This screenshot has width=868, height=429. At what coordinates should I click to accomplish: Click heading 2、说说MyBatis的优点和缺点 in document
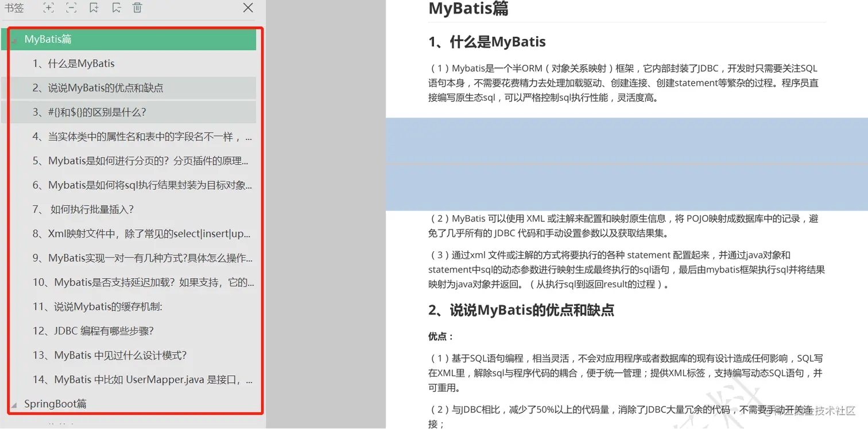click(x=521, y=310)
